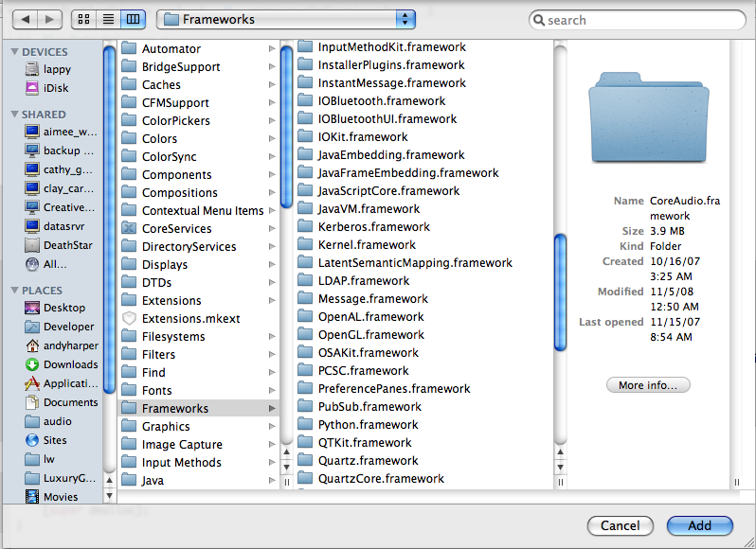This screenshot has width=756, height=549.
Task: Select Fonts folder in column
Action: (199, 390)
